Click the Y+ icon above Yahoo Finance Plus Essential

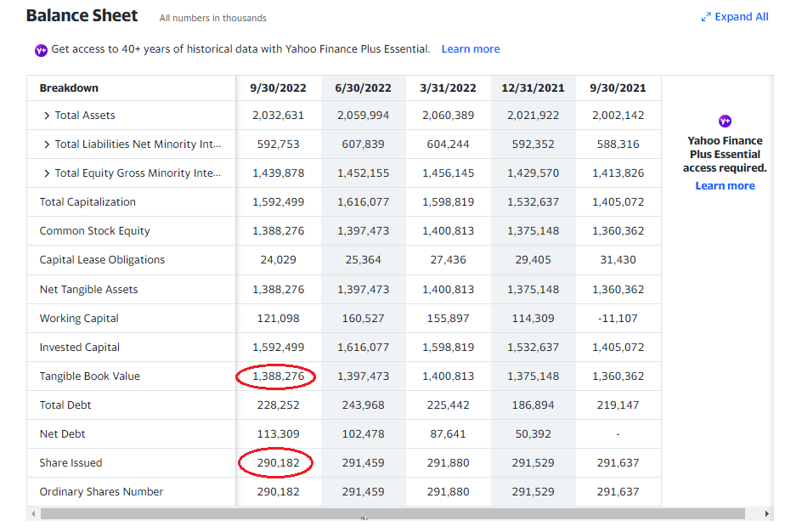(x=725, y=122)
